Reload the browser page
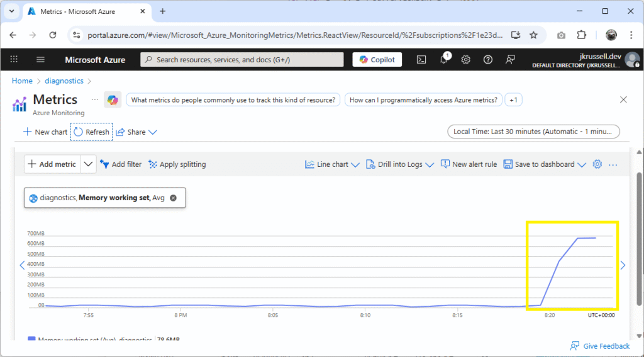Viewport: 644px width, 357px height. 53,35
